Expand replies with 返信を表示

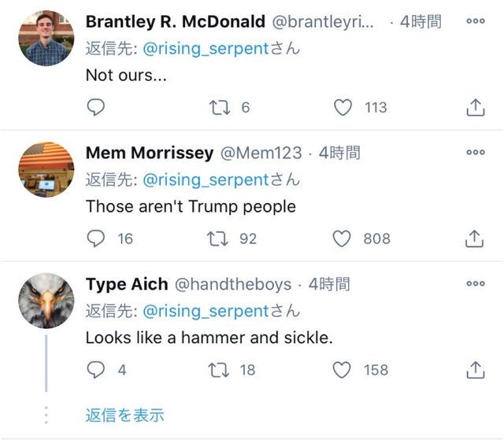[x=124, y=415]
